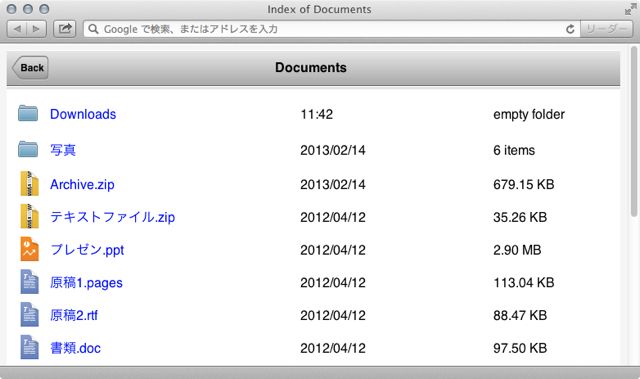Click the 原稿2.rtf document icon
This screenshot has width=640, height=379.
[29, 315]
